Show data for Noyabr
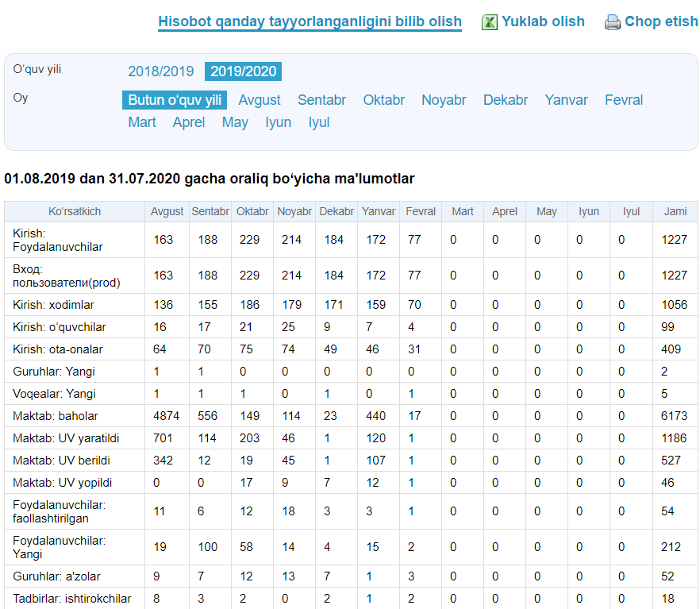This screenshot has width=700, height=609. tap(444, 100)
